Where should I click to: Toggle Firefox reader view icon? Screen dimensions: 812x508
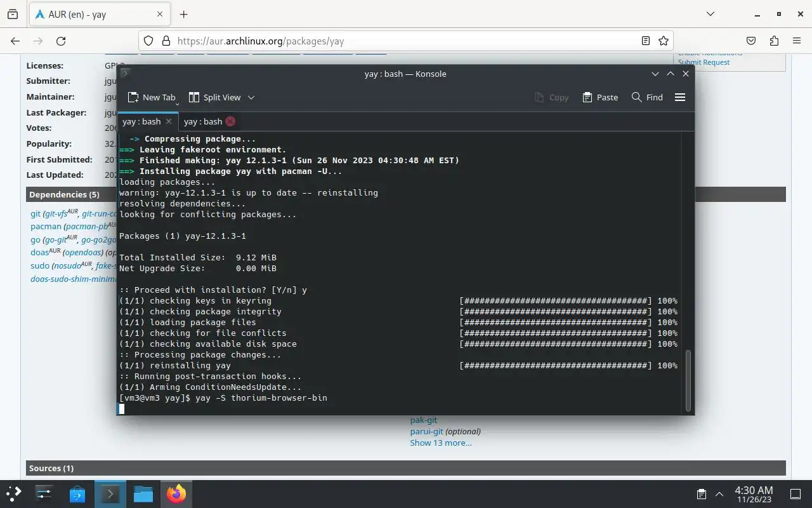(x=646, y=41)
